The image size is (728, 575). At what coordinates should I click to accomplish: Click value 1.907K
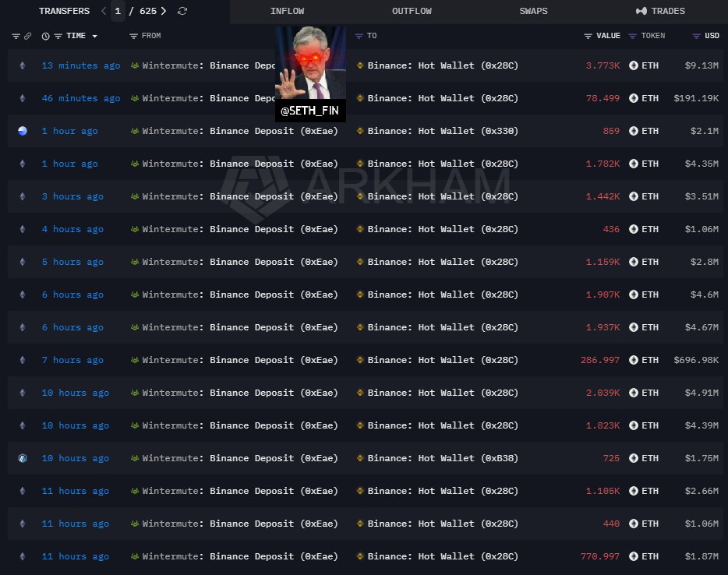tap(603, 295)
